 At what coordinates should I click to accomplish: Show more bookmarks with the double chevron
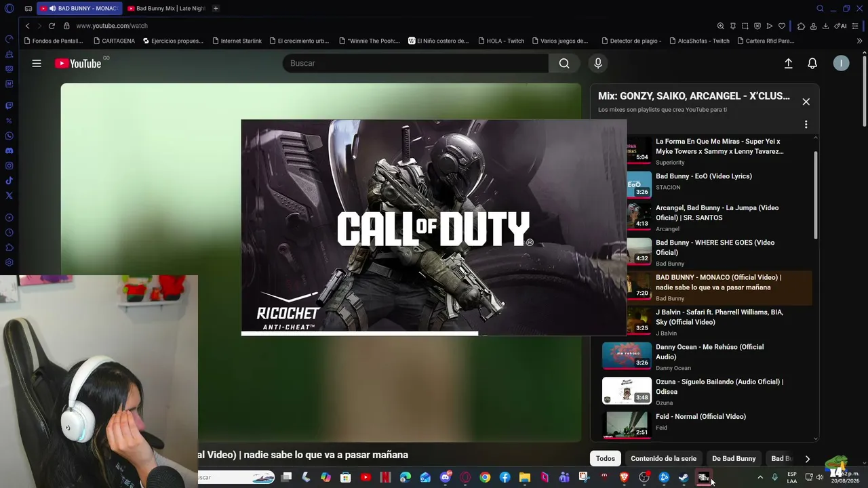(x=859, y=41)
